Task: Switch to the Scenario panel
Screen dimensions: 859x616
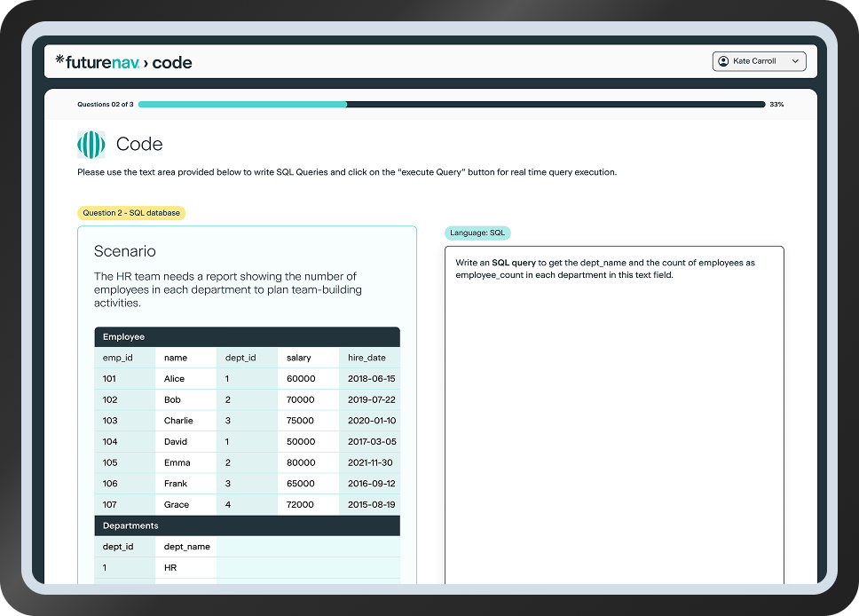Action: 123,251
